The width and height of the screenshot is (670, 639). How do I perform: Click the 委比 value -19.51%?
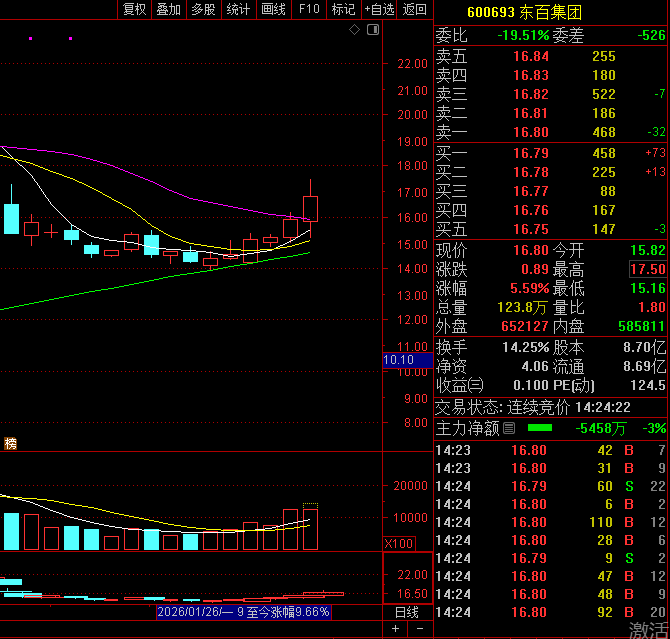523,35
